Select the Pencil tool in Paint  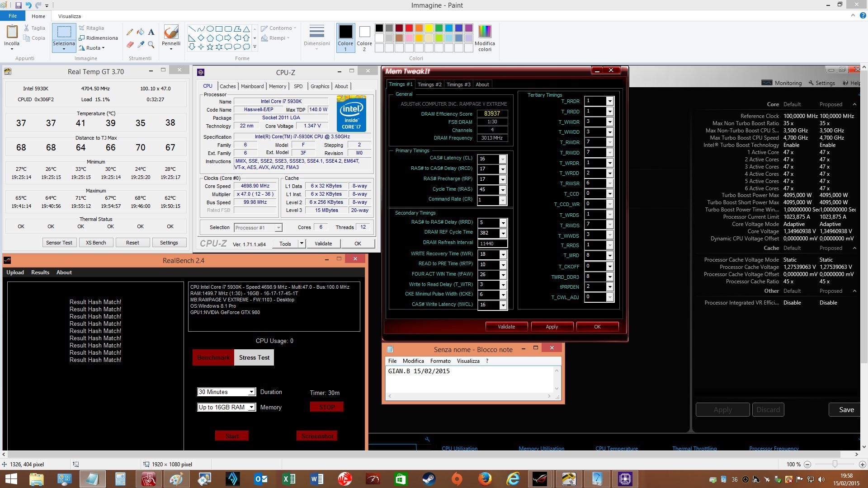click(x=130, y=32)
